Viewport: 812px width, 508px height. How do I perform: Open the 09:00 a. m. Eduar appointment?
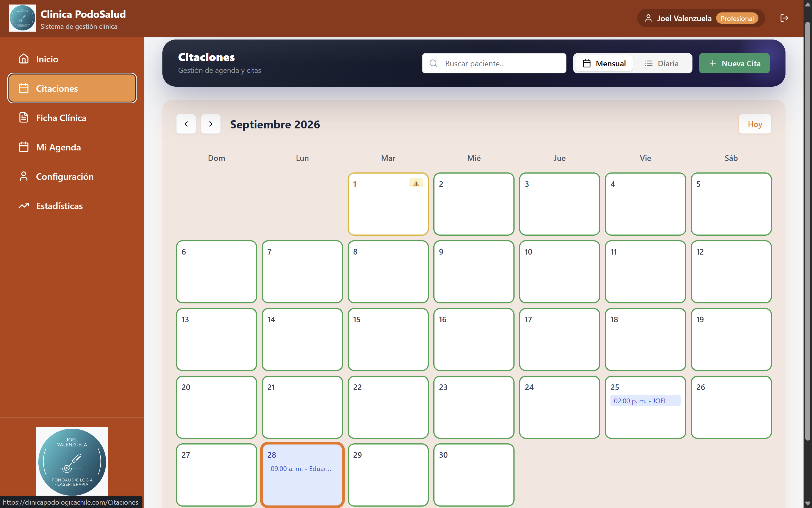(302, 468)
